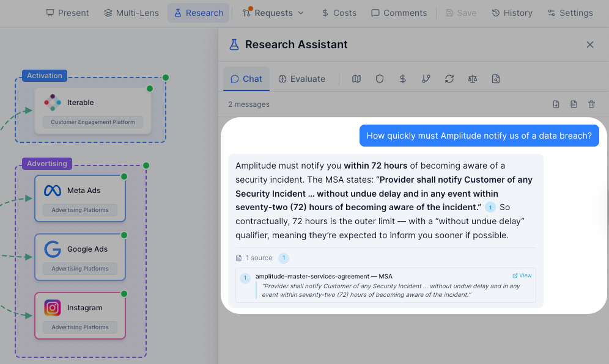Click the git branch icon
The image size is (609, 364).
pyautogui.click(x=426, y=78)
